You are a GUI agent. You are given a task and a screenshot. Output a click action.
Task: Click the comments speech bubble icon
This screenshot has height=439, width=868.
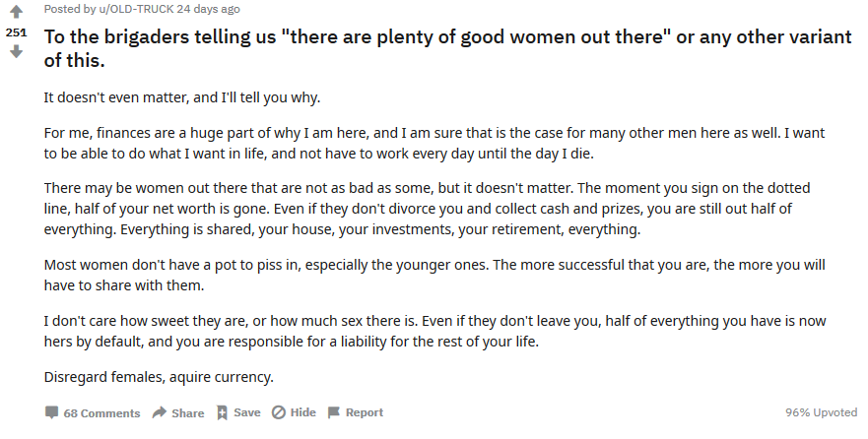pyautogui.click(x=52, y=412)
